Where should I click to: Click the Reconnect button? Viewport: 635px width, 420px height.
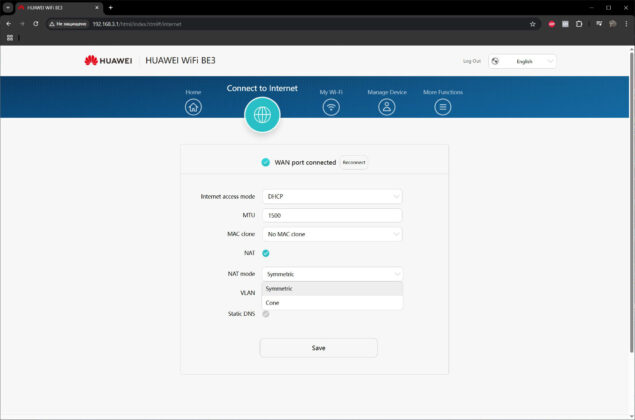[354, 162]
